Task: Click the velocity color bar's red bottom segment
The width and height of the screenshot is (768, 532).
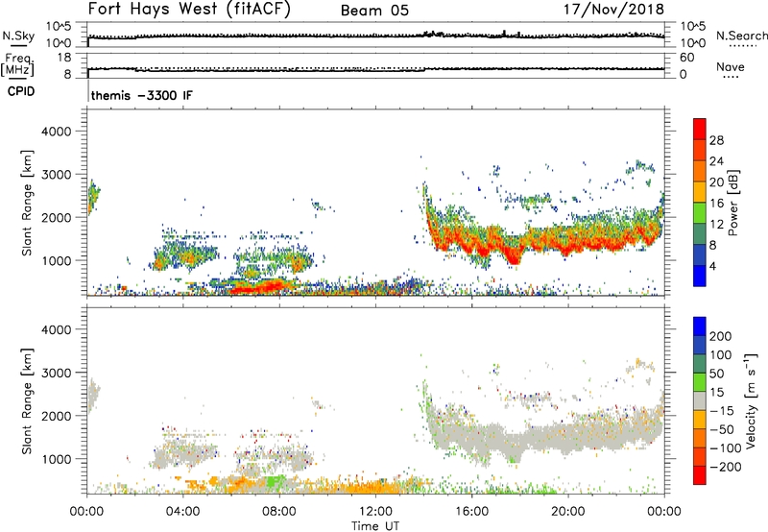Action: pyautogui.click(x=700, y=475)
